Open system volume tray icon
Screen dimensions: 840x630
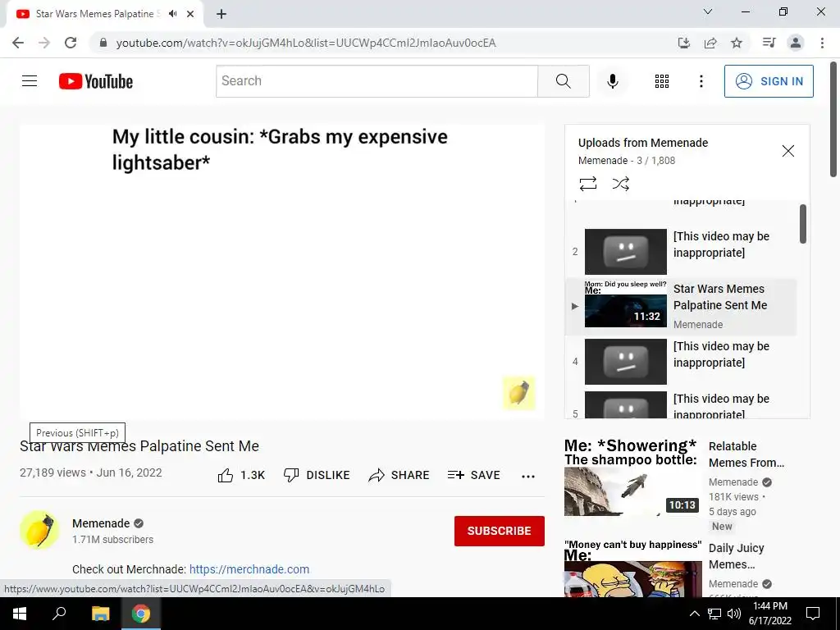point(734,614)
